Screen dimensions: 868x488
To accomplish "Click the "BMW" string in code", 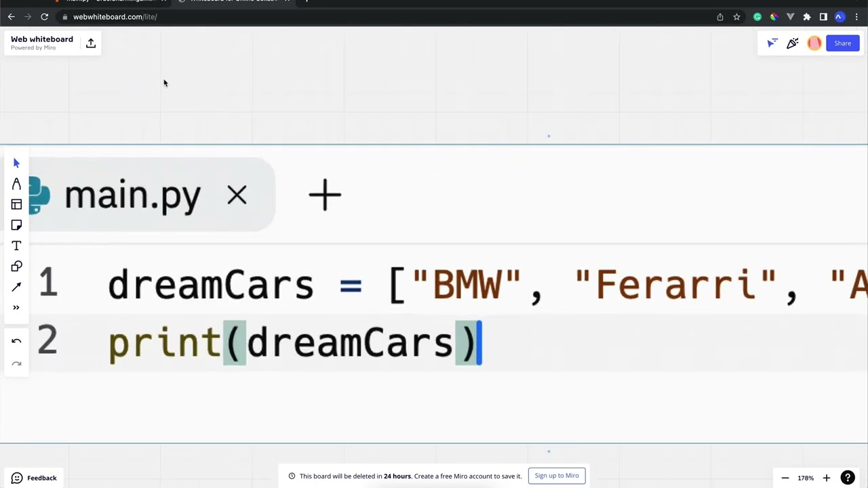I will pyautogui.click(x=467, y=285).
